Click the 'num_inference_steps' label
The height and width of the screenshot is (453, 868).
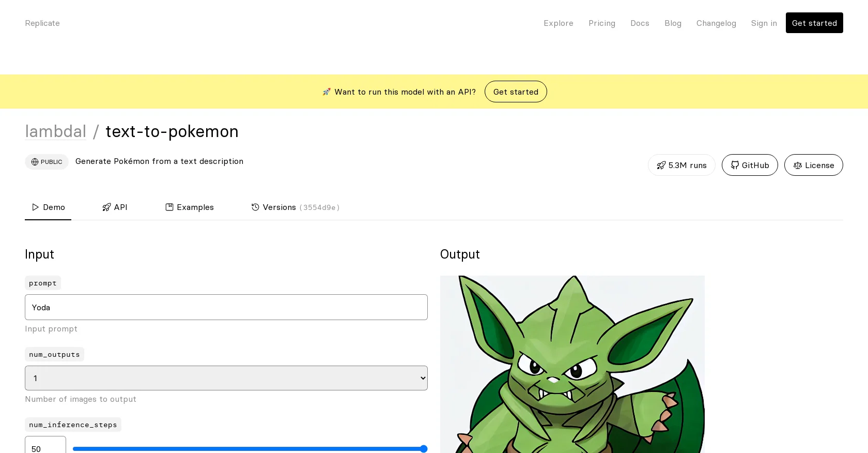pyautogui.click(x=73, y=425)
